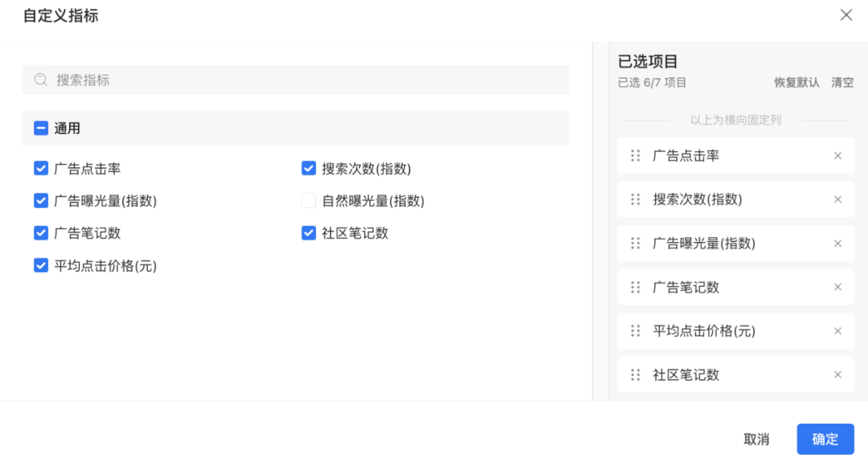Click 清空 to clear selections
The width and height of the screenshot is (868, 467).
(842, 83)
